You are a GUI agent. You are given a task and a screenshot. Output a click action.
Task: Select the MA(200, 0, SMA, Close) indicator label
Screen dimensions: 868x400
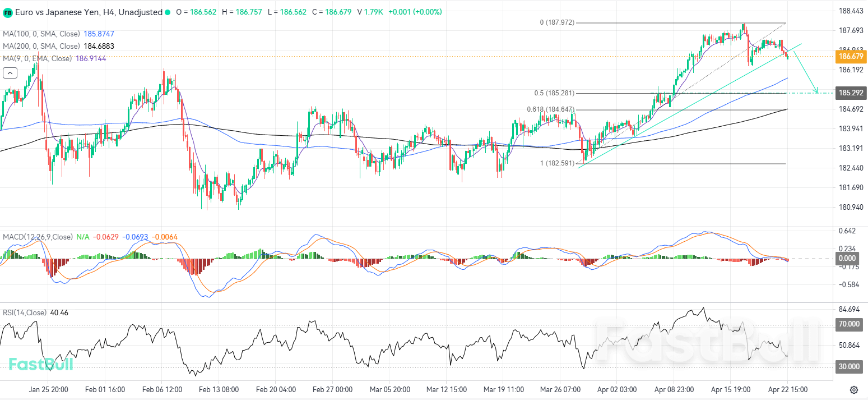point(41,46)
